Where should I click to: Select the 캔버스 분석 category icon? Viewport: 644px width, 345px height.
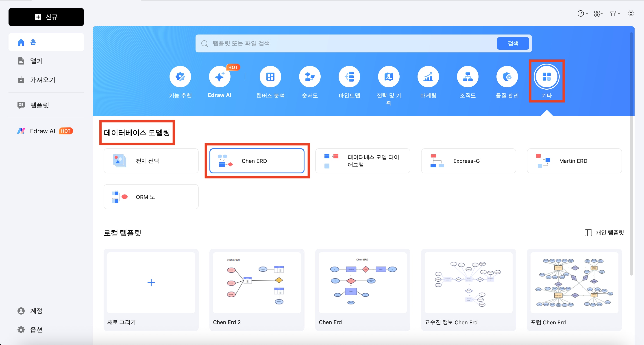[x=270, y=77]
